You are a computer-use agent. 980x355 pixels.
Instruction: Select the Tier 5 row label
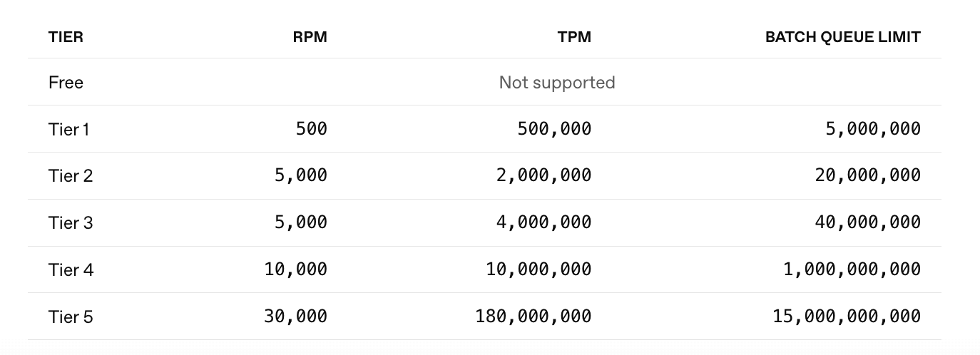(71, 317)
